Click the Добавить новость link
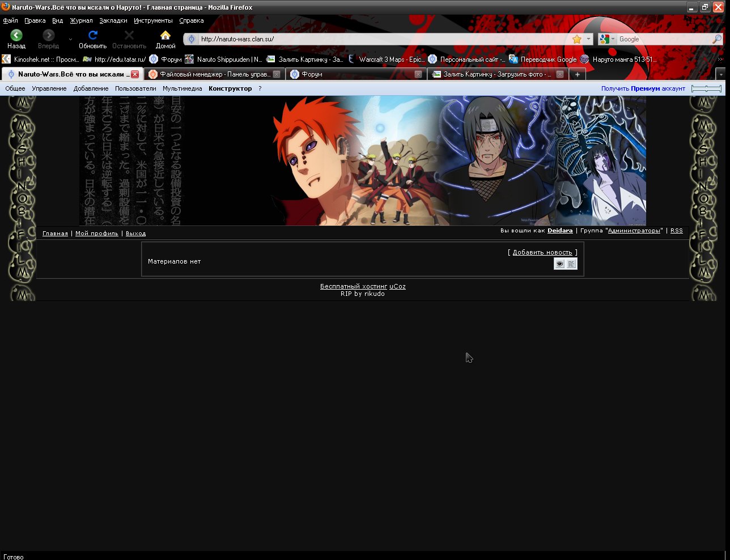Viewport: 730px width, 560px height. click(x=542, y=253)
